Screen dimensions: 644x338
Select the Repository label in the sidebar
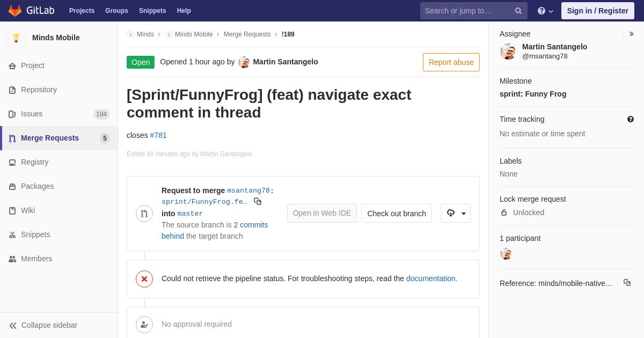point(39,90)
